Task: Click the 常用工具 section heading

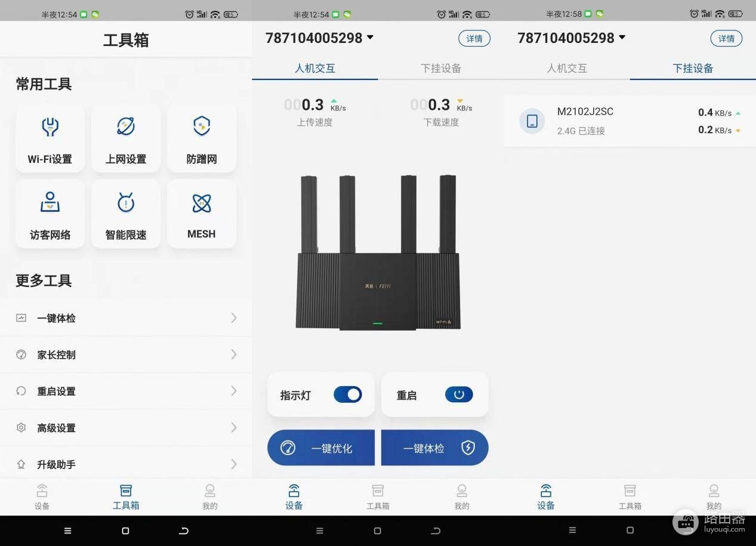Action: [x=44, y=84]
